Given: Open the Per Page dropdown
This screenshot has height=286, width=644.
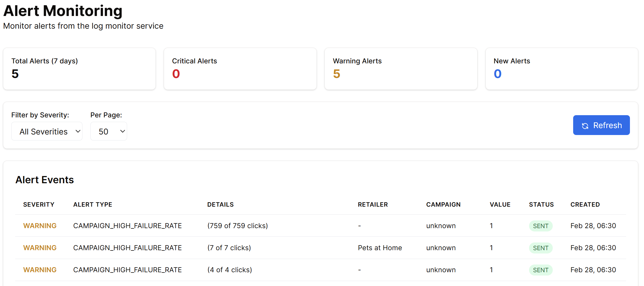Looking at the screenshot, I should 109,131.
